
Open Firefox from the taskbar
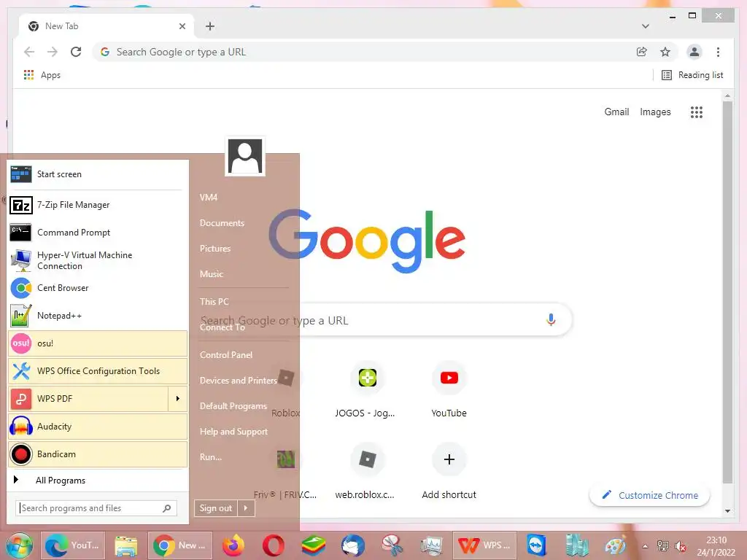tap(233, 545)
